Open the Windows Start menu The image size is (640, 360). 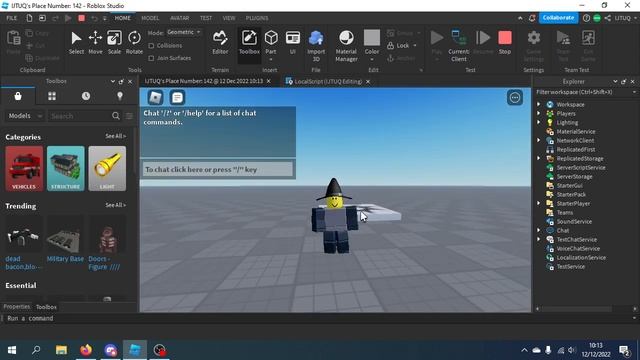point(12,350)
